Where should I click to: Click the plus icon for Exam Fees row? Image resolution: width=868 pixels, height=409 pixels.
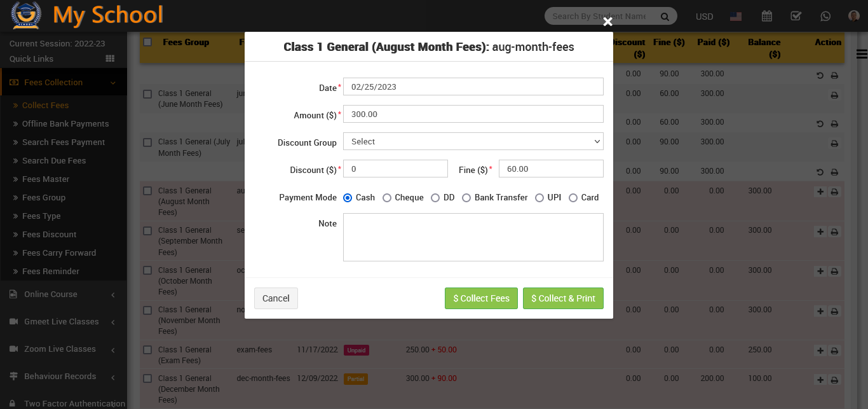pos(820,350)
